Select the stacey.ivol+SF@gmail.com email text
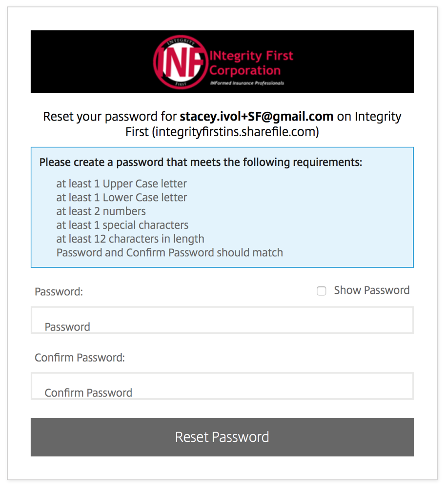This screenshot has width=448, height=491. [x=256, y=117]
